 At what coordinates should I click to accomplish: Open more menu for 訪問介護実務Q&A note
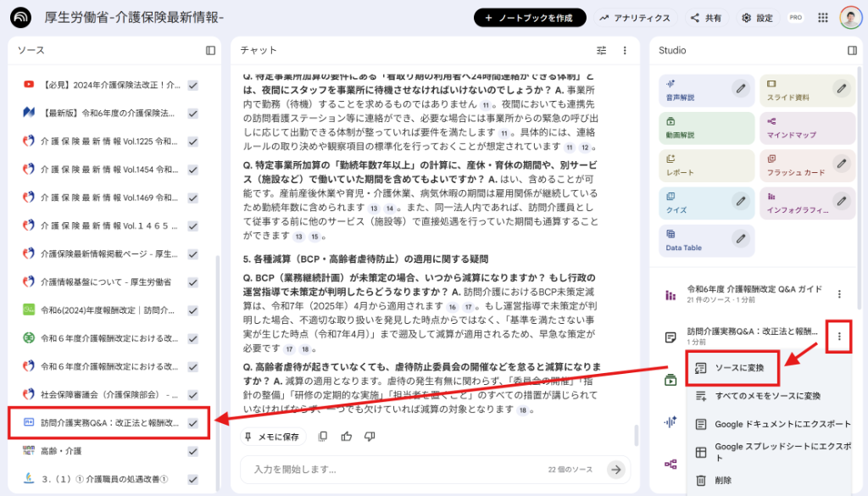coord(839,336)
